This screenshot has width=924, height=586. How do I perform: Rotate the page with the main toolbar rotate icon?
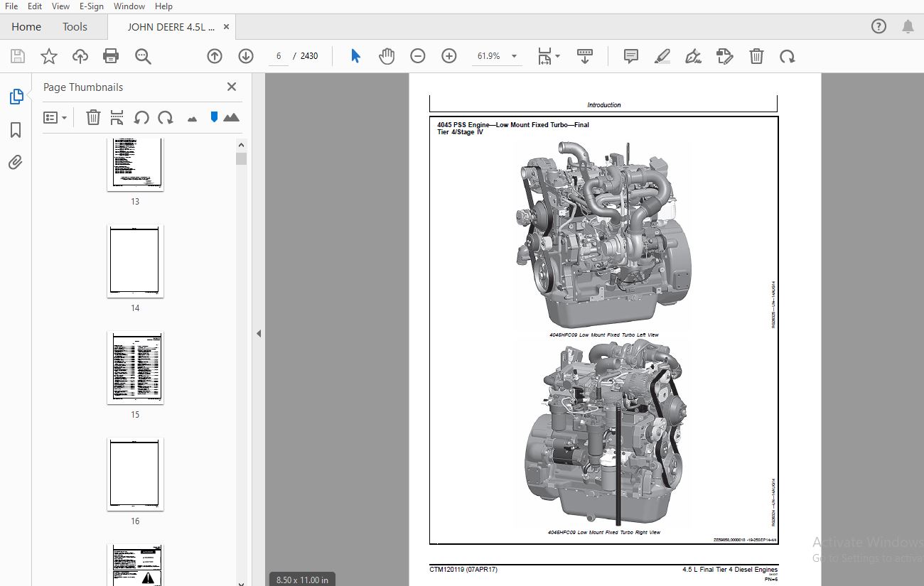787,56
